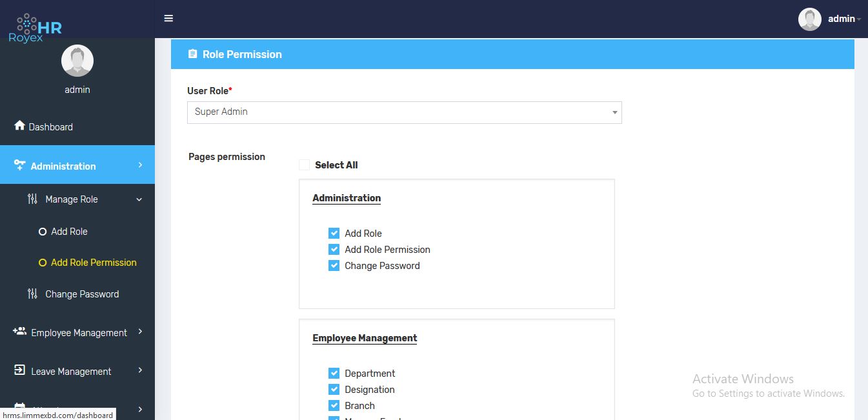Uncheck Designation permission checkbox

point(334,389)
